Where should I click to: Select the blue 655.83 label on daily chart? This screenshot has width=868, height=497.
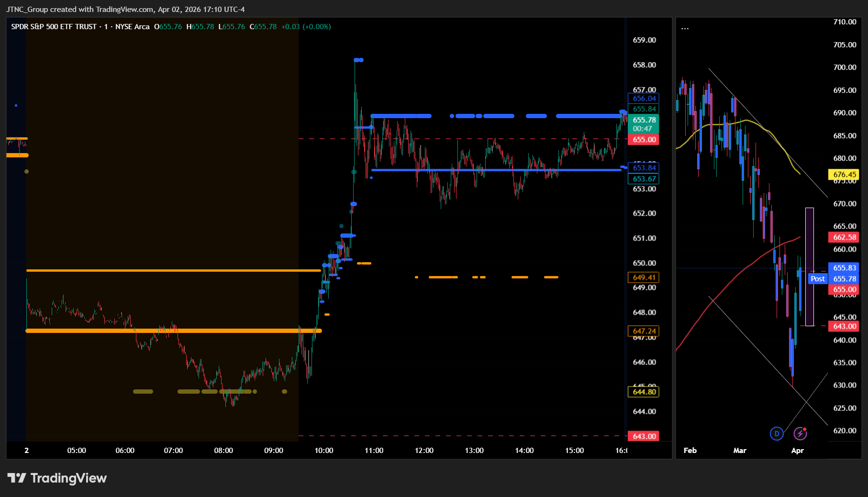click(845, 268)
